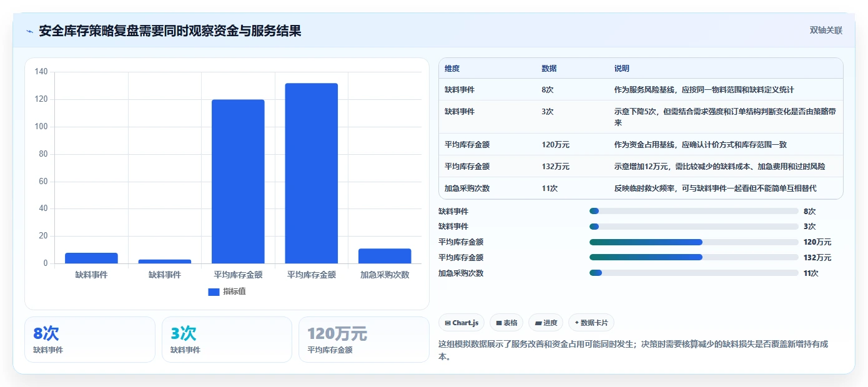The image size is (868, 387).
Task: Click the Chart.js tag chip
Action: coord(462,323)
